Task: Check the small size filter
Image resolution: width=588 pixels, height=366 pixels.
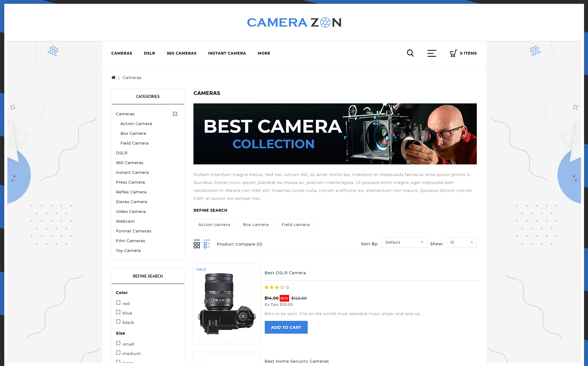Action: point(118,343)
